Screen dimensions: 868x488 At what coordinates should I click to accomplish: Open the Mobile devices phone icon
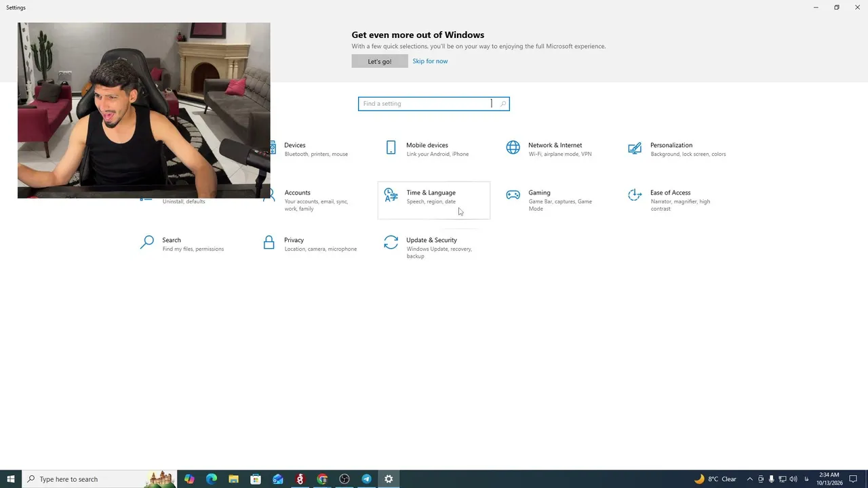(x=391, y=148)
